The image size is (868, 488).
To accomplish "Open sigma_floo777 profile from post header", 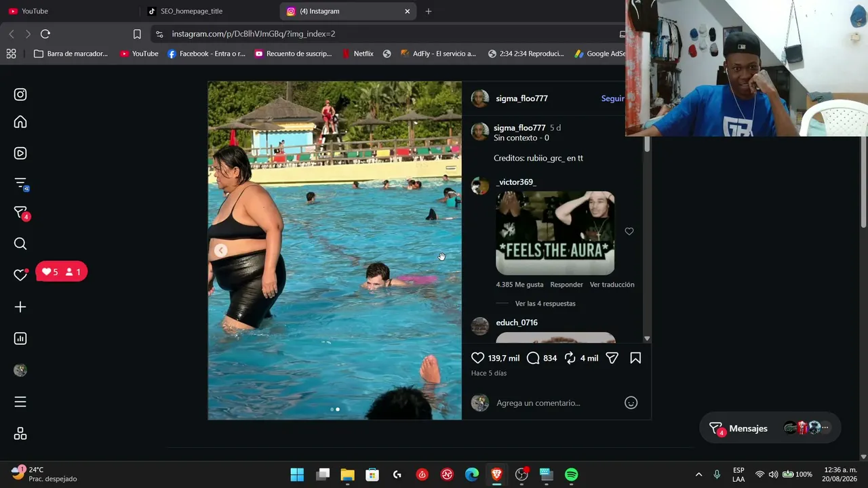I will click(521, 98).
